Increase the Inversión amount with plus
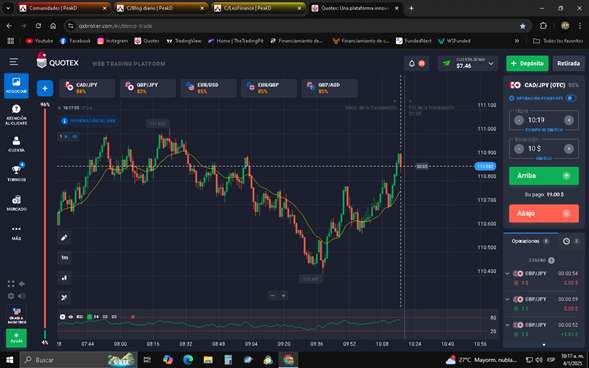 coord(569,149)
